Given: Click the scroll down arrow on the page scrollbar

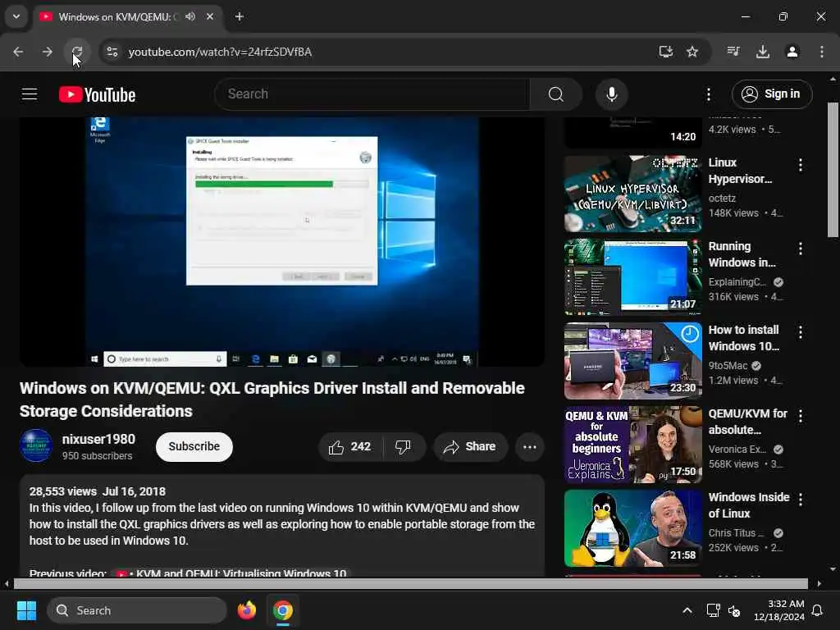Looking at the screenshot, I should coord(833,569).
